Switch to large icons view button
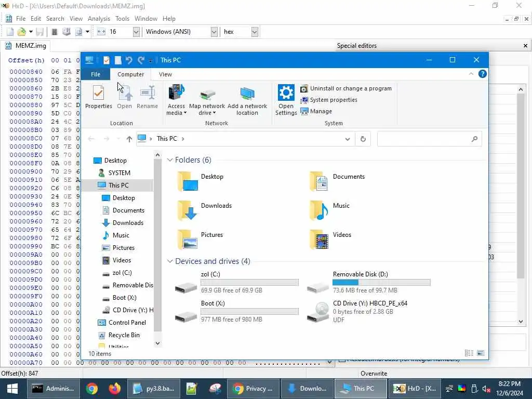The height and width of the screenshot is (399, 532). tap(481, 353)
